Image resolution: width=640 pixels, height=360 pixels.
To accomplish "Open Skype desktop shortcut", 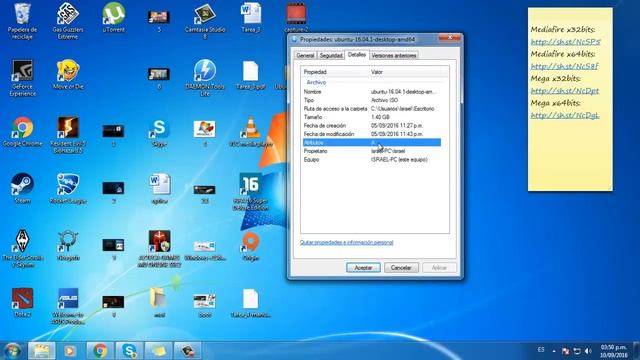I will point(159,131).
